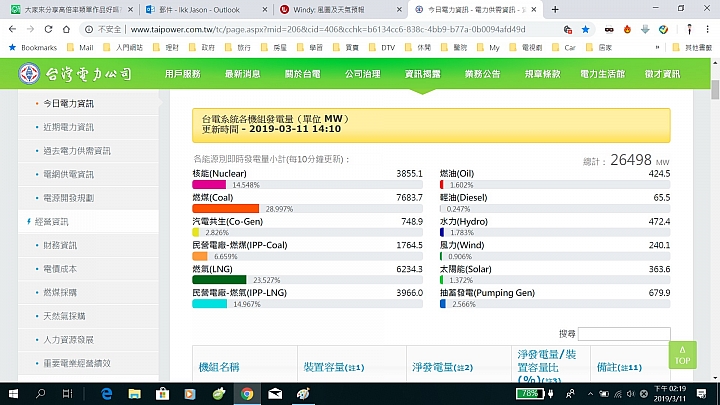The image size is (720, 405).
Task: Open new browser tab with plus
Action: pyautogui.click(x=555, y=9)
